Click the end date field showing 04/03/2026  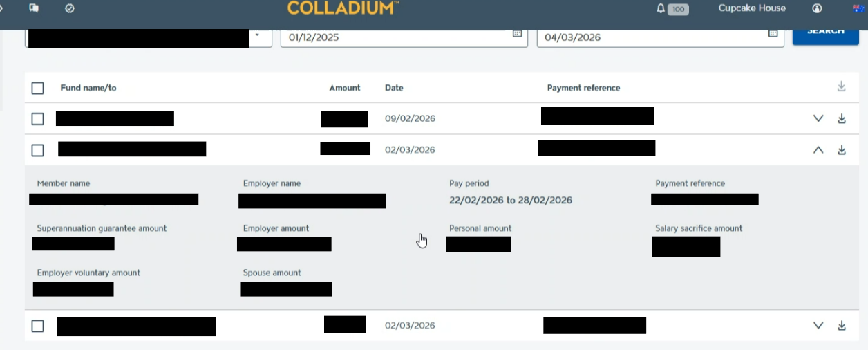pyautogui.click(x=650, y=37)
